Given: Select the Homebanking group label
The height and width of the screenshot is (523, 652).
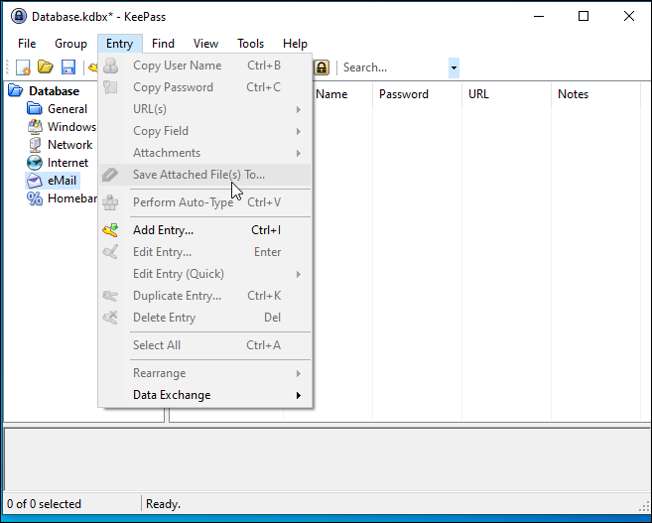Looking at the screenshot, I should tap(72, 198).
